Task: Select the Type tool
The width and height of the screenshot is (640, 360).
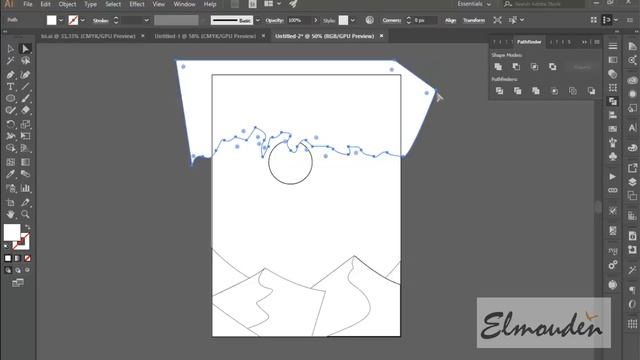Action: pos(11,87)
